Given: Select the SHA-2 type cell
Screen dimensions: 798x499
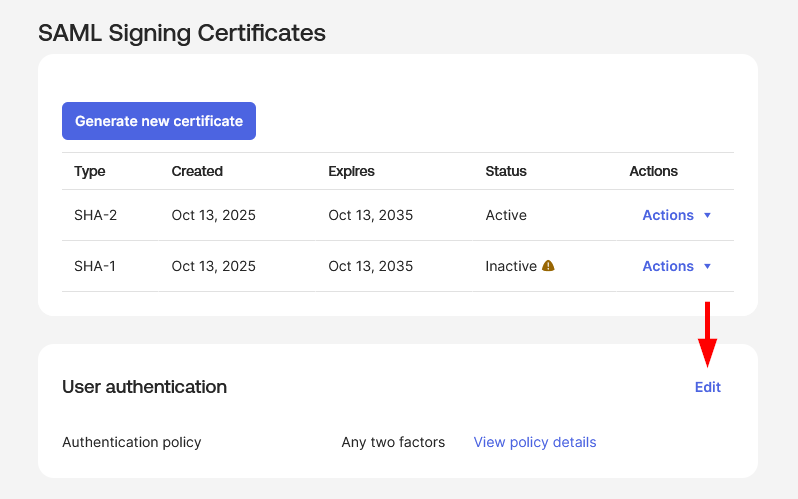Looking at the screenshot, I should (90, 215).
